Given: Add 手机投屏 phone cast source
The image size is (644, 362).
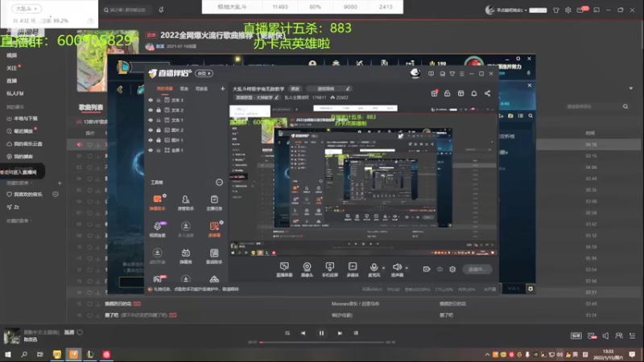Looking at the screenshot, I should pos(330,269).
